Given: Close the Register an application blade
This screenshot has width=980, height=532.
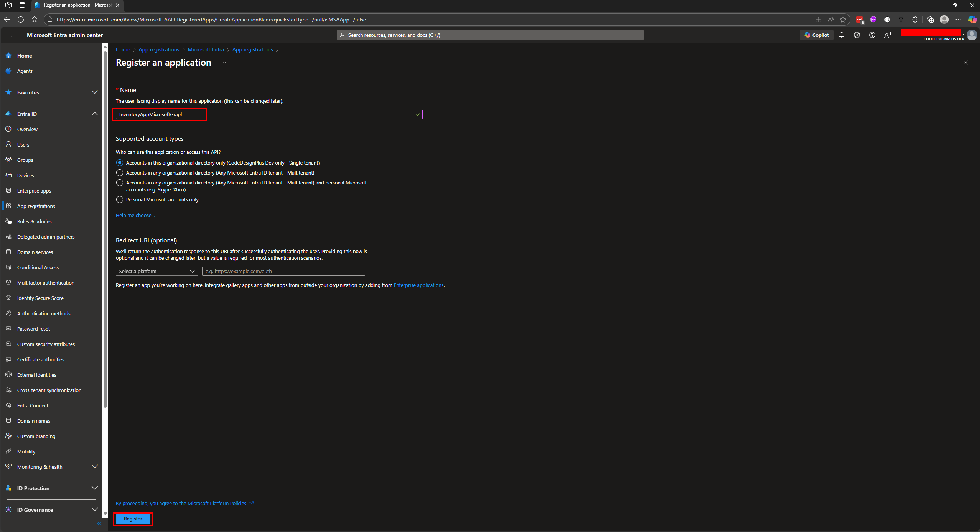Looking at the screenshot, I should pyautogui.click(x=966, y=63).
